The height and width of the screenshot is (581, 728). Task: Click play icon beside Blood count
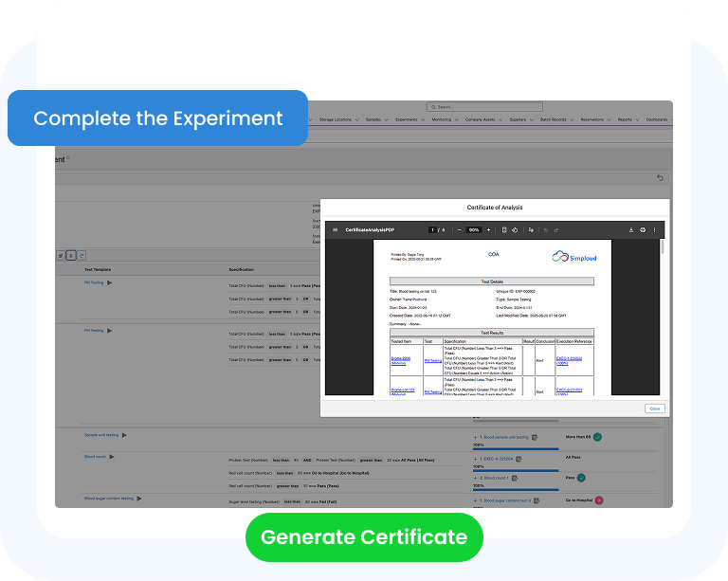click(x=112, y=457)
